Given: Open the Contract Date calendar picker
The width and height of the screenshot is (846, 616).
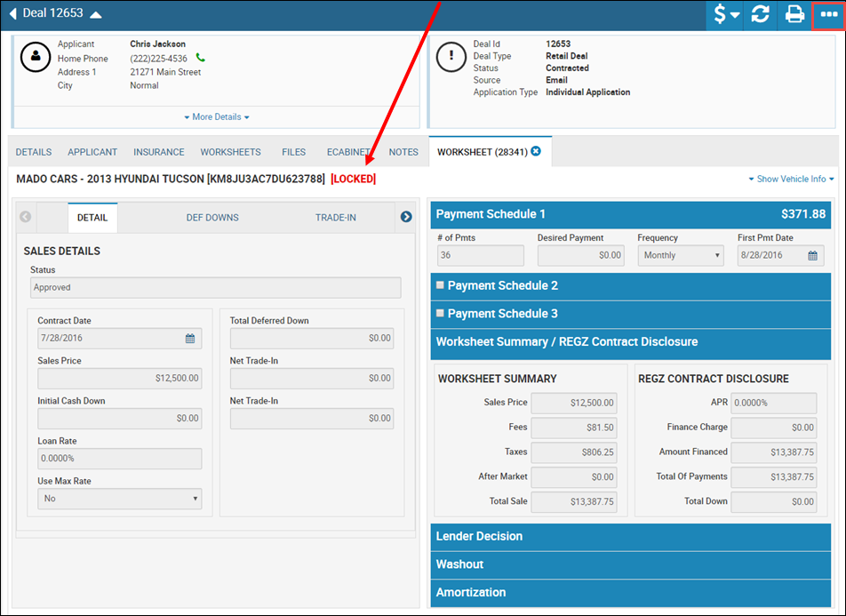Looking at the screenshot, I should (190, 339).
